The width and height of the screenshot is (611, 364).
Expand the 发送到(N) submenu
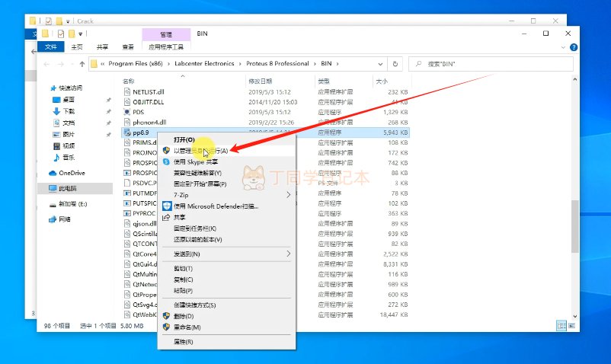226,254
